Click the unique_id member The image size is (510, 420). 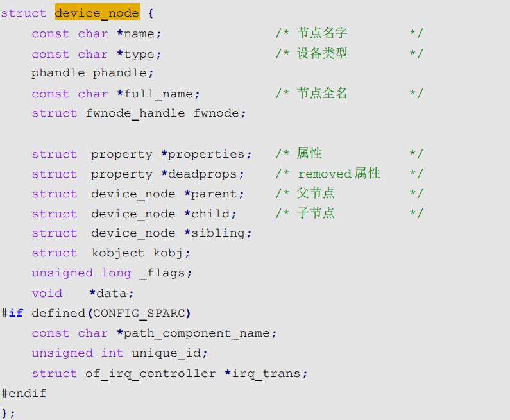click(169, 353)
